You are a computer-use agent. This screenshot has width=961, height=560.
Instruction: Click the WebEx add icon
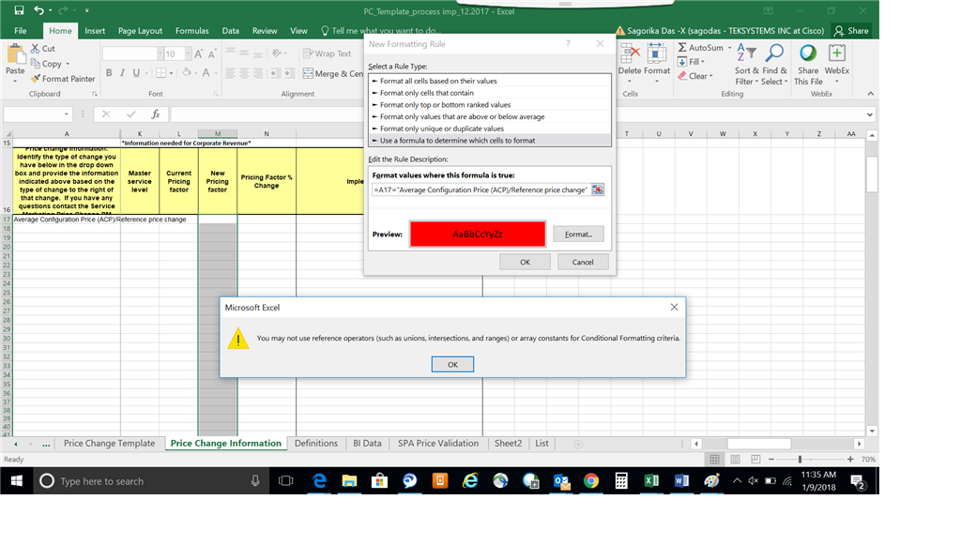tap(836, 53)
